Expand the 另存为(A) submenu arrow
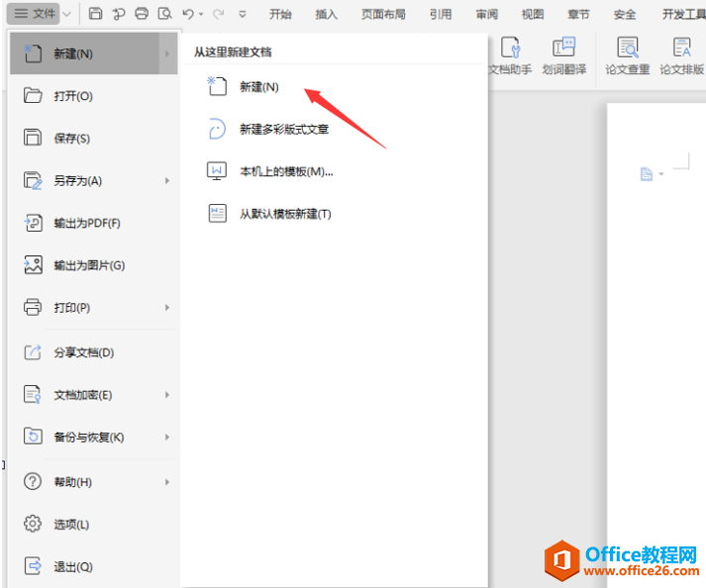This screenshot has width=706, height=588. pyautogui.click(x=167, y=180)
